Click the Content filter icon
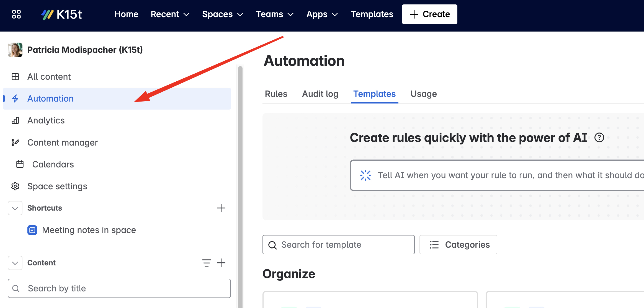Screen dimensions: 644x308 (207, 263)
